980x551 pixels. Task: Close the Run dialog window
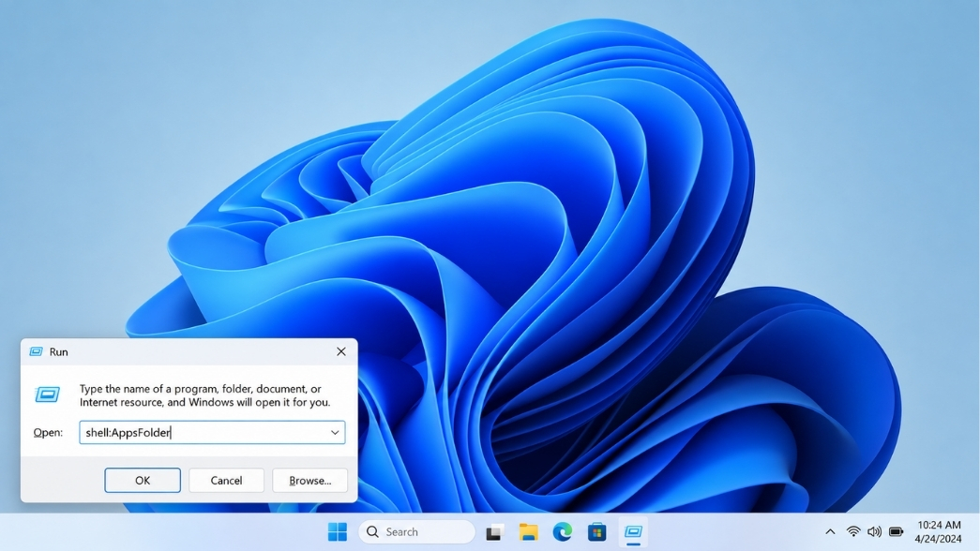pyautogui.click(x=341, y=351)
